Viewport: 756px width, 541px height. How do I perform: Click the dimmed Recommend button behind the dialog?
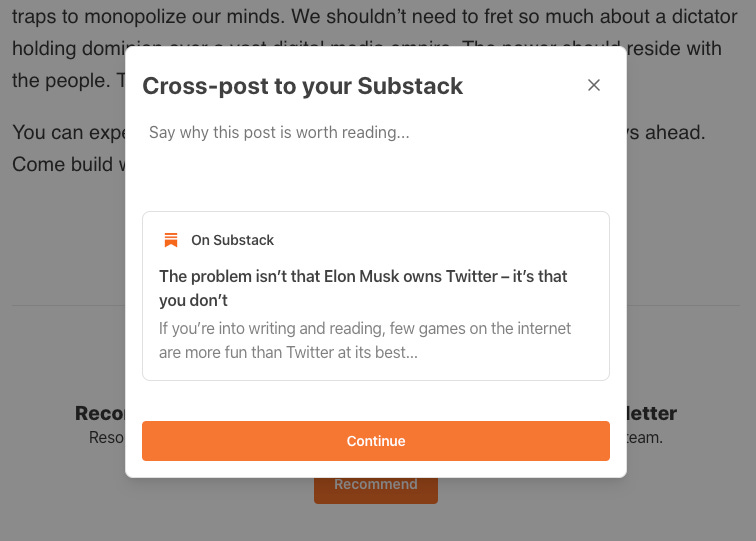376,491
